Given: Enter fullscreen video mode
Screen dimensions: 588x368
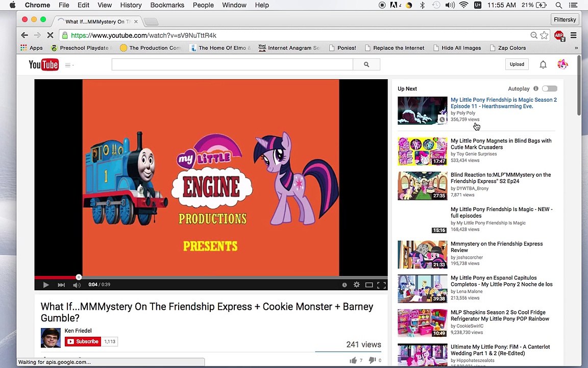Looking at the screenshot, I should click(x=381, y=285).
